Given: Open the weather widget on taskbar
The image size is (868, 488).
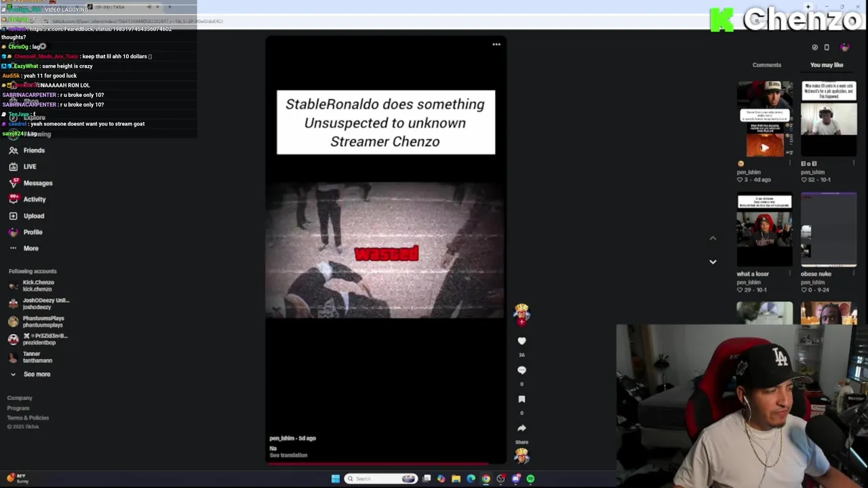Looking at the screenshot, I should click(x=18, y=479).
